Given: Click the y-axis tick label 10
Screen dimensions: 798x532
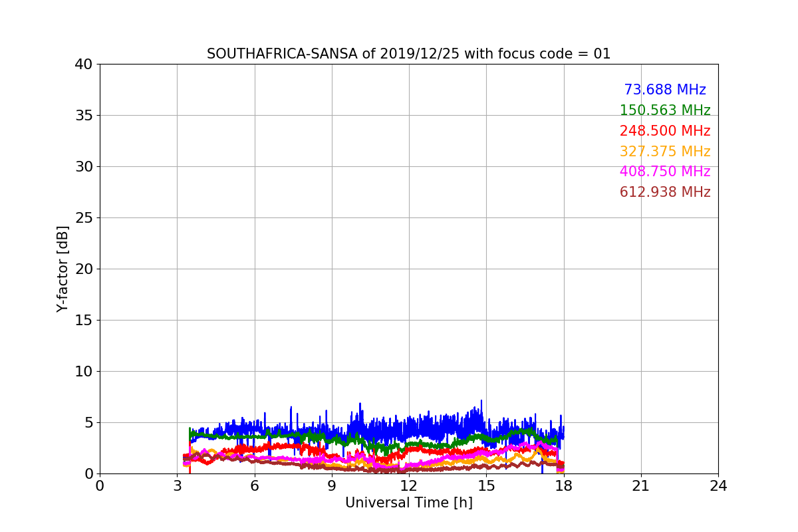Looking at the screenshot, I should [x=84, y=372].
